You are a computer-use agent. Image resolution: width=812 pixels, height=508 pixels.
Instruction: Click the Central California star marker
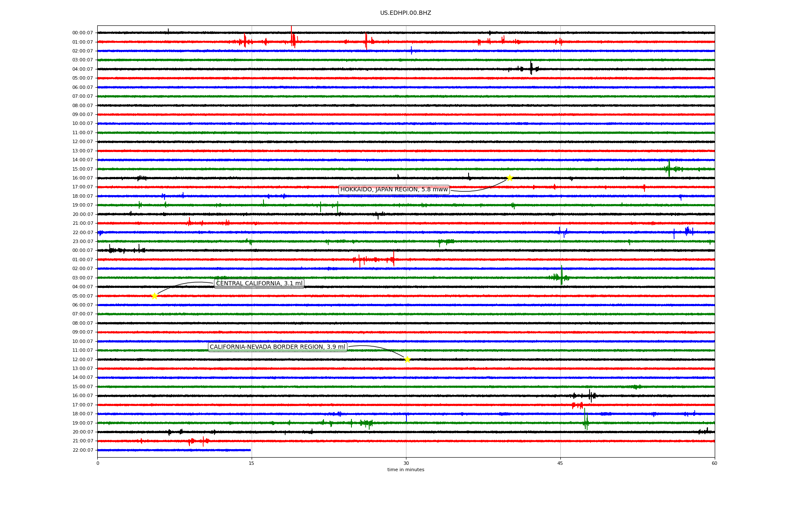click(x=154, y=296)
